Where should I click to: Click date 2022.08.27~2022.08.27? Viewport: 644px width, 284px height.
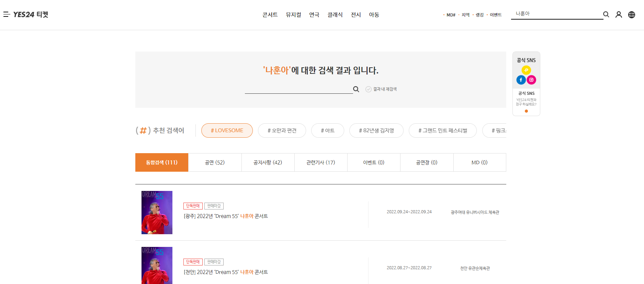tap(409, 268)
